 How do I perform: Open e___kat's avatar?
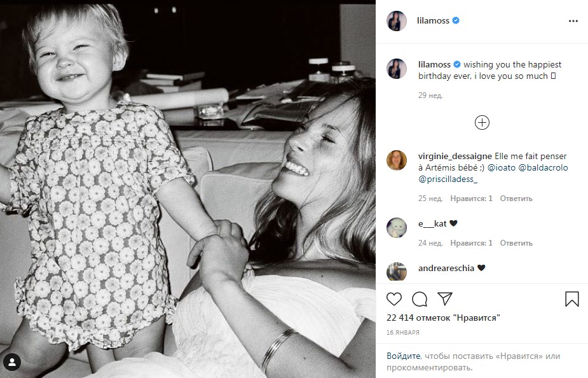pos(397,228)
